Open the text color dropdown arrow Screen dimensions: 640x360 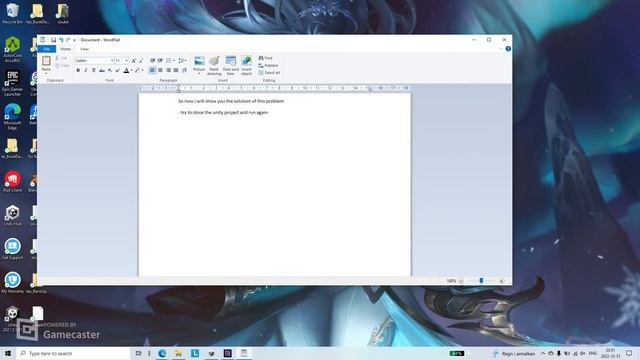tap(131, 70)
